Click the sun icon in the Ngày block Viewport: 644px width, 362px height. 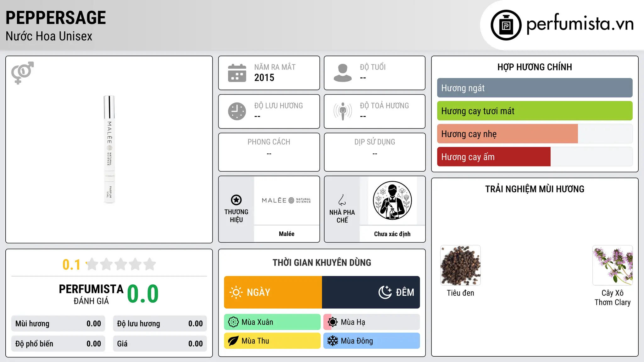tap(236, 292)
